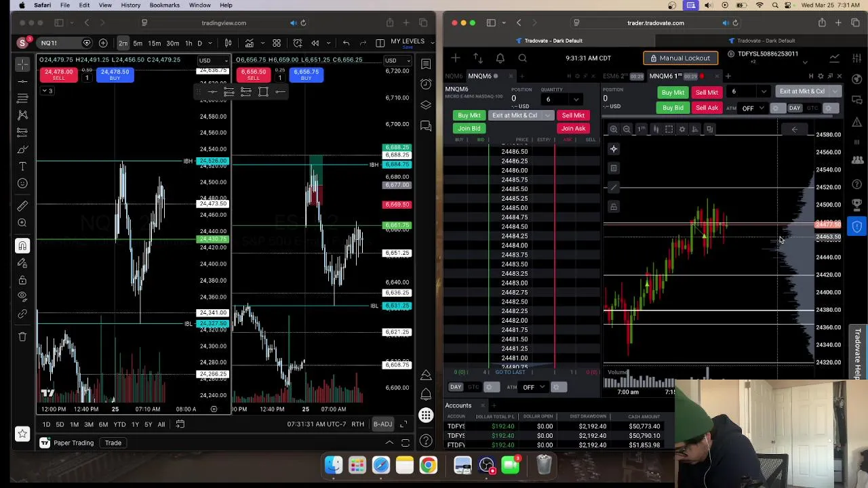868x488 pixels.
Task: Collapse the Paper Trading panel chevron
Action: coord(389,443)
